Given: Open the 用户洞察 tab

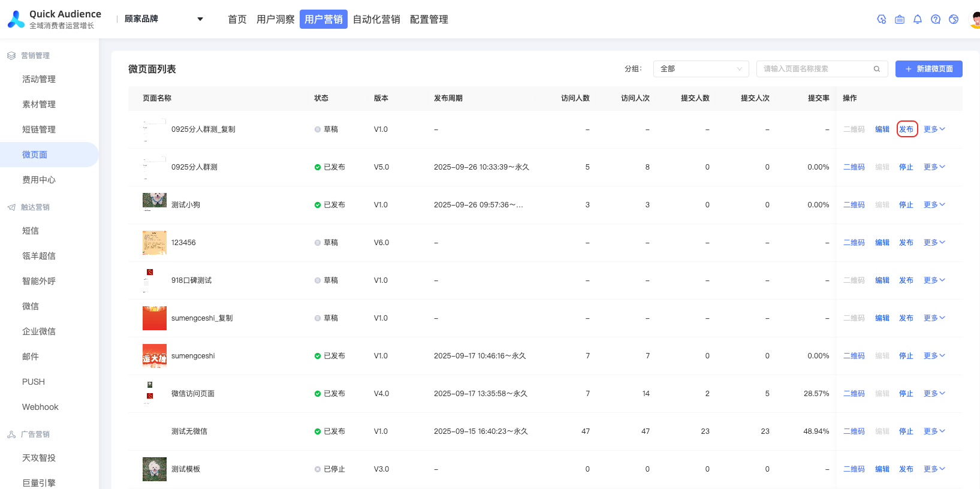Looking at the screenshot, I should [x=275, y=19].
